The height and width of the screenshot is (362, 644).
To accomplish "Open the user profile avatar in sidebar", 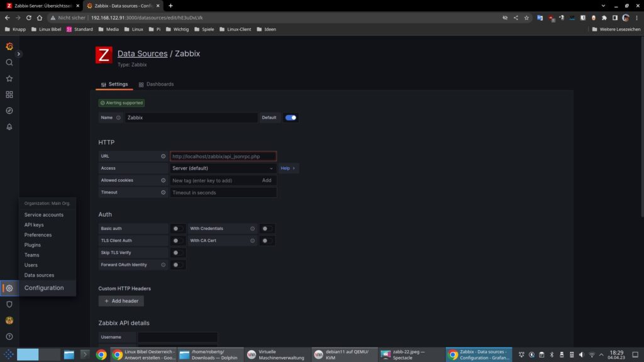I will click(9, 321).
